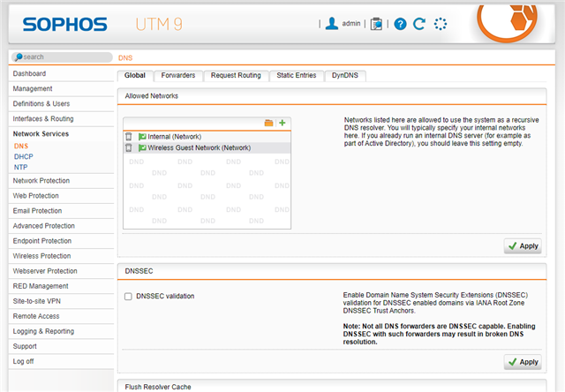Image resolution: width=565 pixels, height=392 pixels.
Task: Click the magnifier icon in search box
Action: 19,57
